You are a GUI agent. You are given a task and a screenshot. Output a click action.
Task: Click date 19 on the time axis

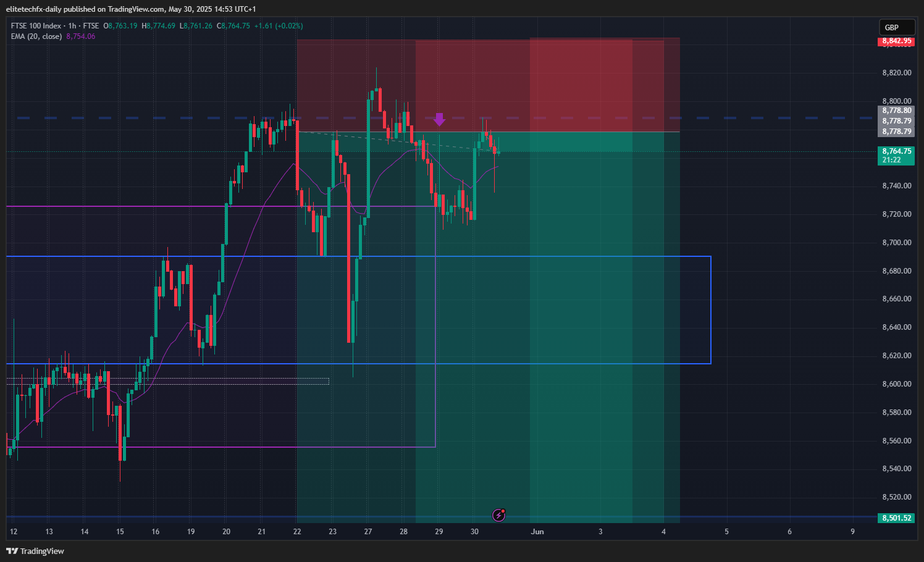click(x=191, y=532)
